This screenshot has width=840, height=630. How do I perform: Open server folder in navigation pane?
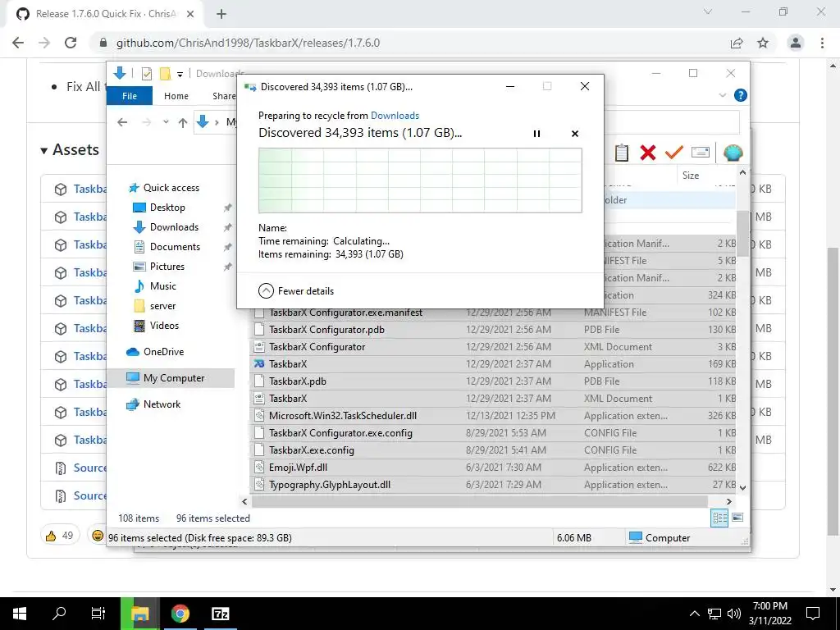[154, 306]
